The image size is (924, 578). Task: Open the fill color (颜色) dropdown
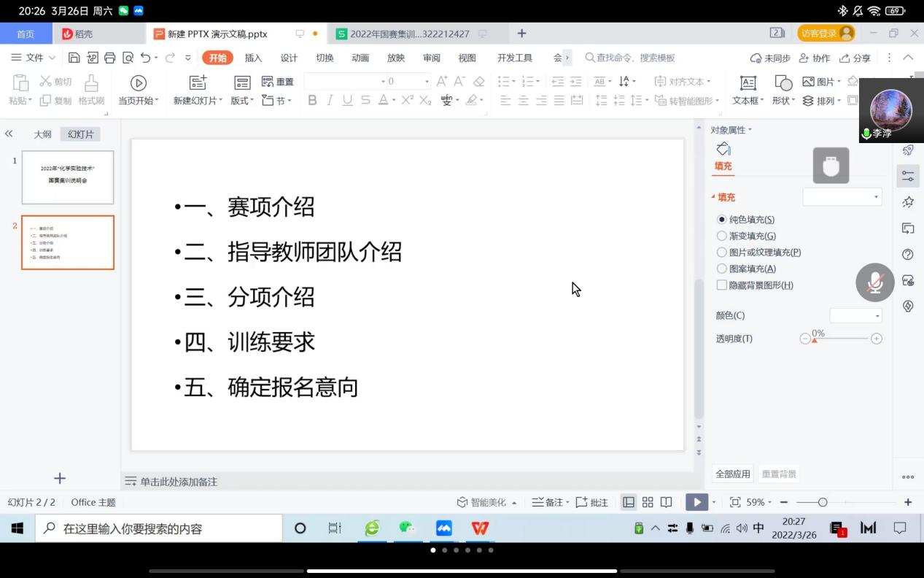(x=856, y=315)
